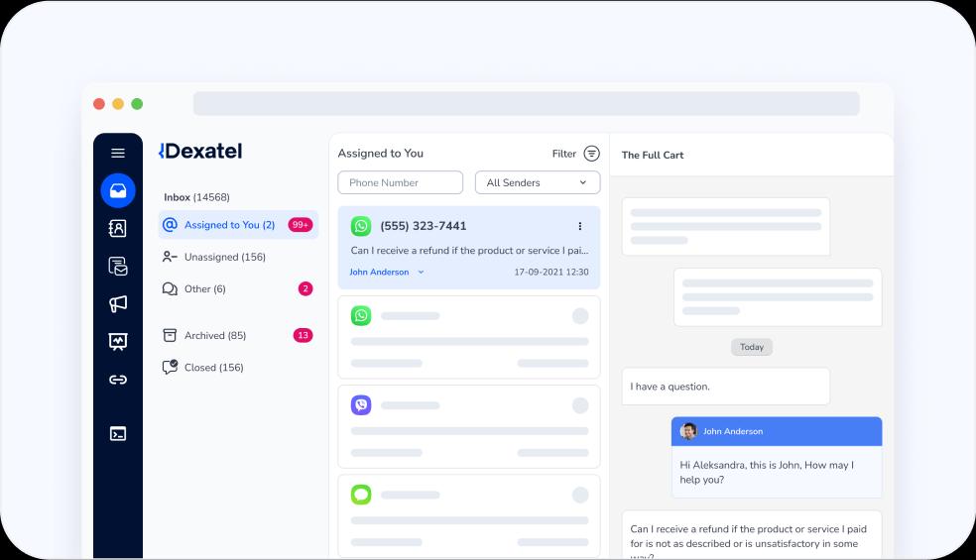
Task: Click the grey circle on the Viber conversation card
Action: coord(580,405)
